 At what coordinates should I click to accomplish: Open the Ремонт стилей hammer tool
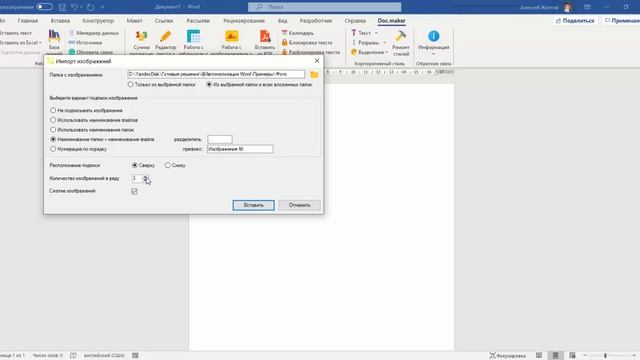tap(401, 43)
